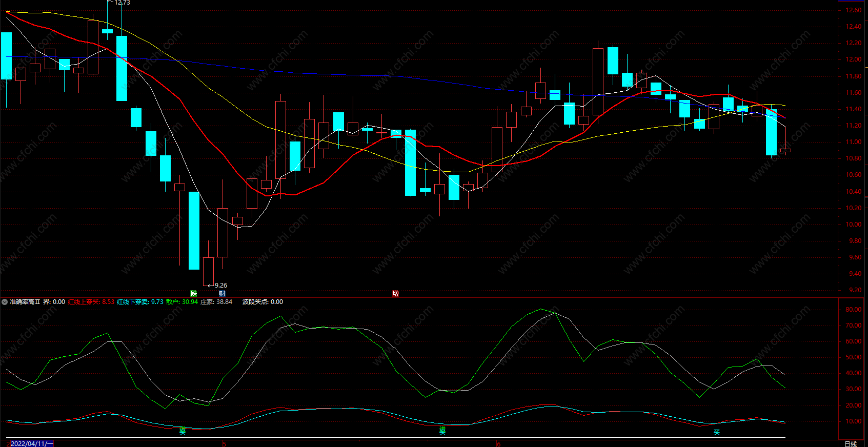
Task: Click the 80.00 indicator axis label
Action: (x=854, y=310)
